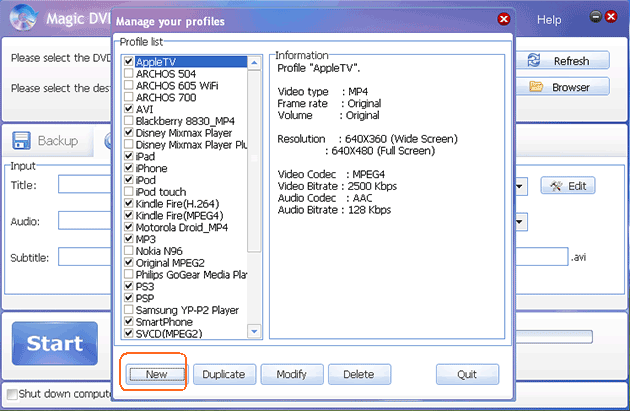Click the Browser button
This screenshot has height=411, width=630.
[x=562, y=87]
